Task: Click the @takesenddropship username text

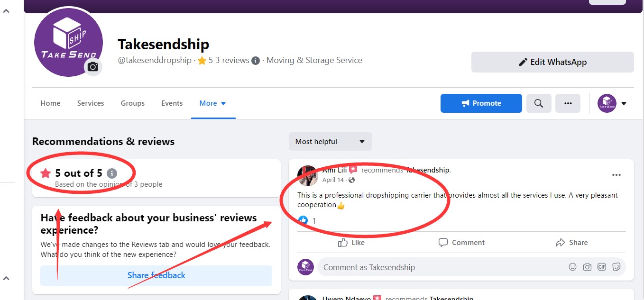Action: pyautogui.click(x=155, y=61)
